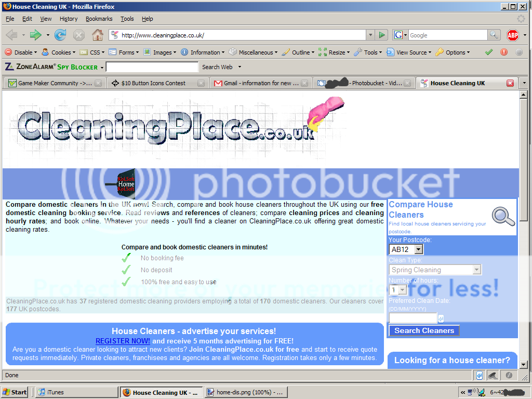The width and height of the screenshot is (532, 399).
Task: Click the Home vacuum button on the page
Action: (121, 184)
